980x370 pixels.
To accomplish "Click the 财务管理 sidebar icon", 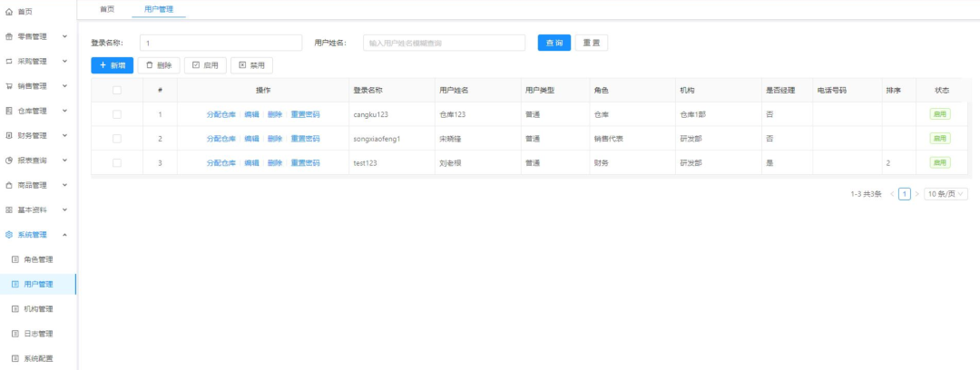I will tap(9, 135).
